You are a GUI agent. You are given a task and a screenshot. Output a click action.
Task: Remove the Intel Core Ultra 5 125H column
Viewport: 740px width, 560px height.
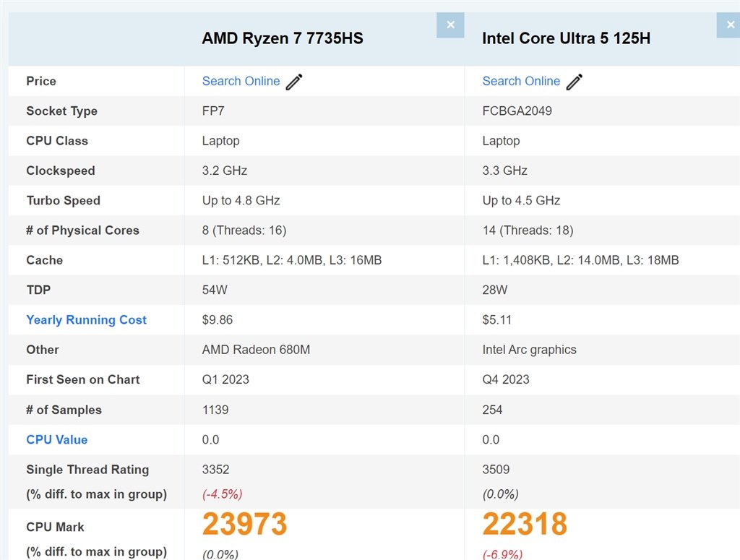(730, 25)
